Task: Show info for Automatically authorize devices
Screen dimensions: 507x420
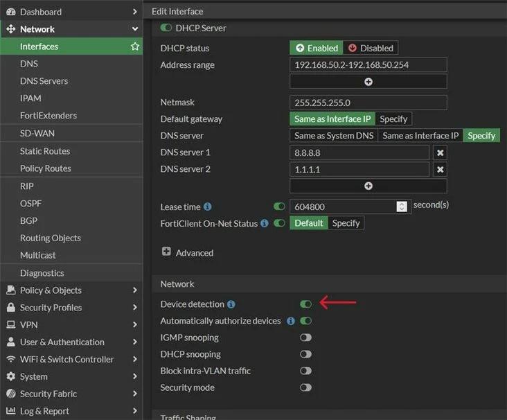Action: tap(291, 321)
